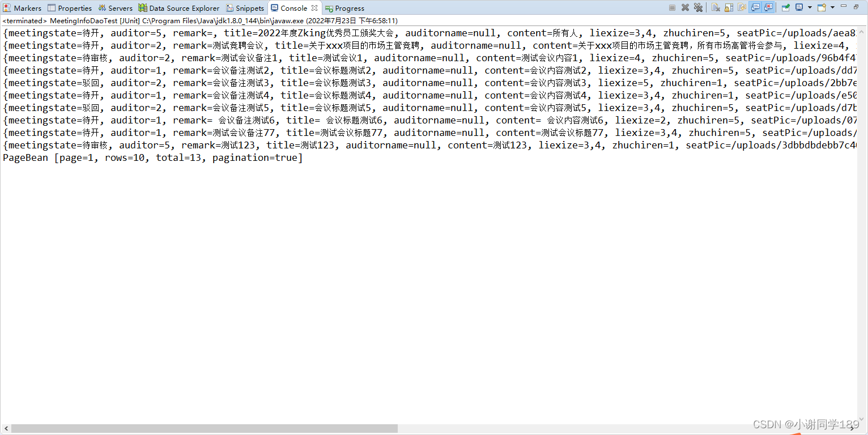Viewport: 868px width, 435px height.
Task: Switch to the Snippets tab
Action: [x=245, y=8]
